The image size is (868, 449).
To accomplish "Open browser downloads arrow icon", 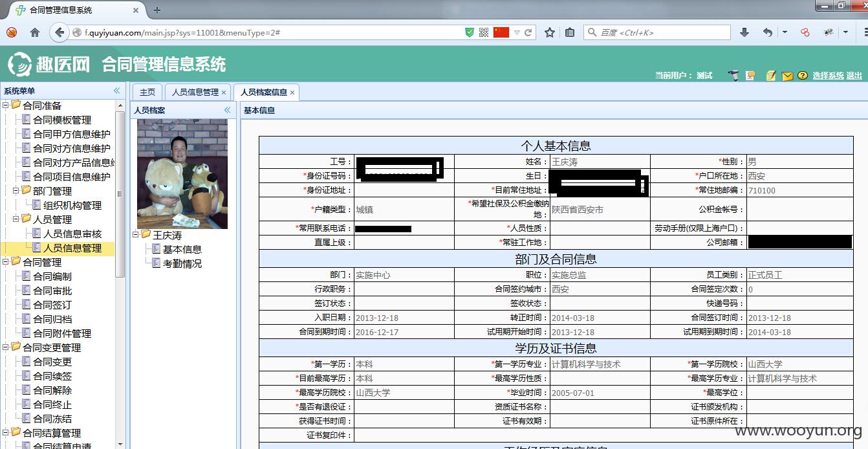I will (744, 32).
